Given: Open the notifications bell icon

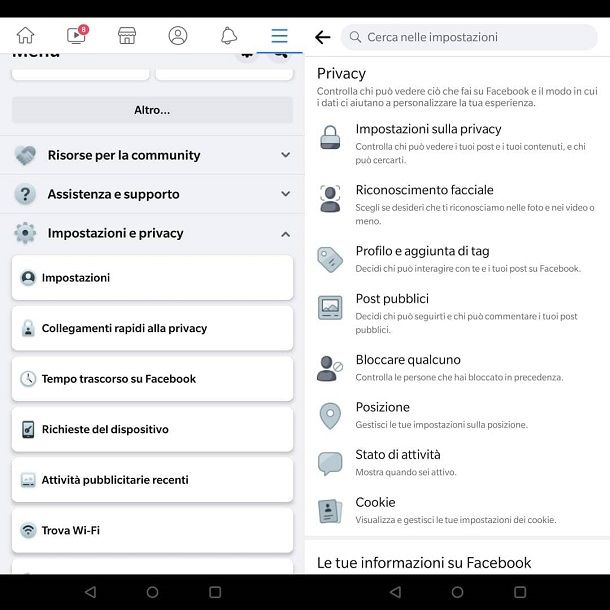Looking at the screenshot, I should 229,35.
